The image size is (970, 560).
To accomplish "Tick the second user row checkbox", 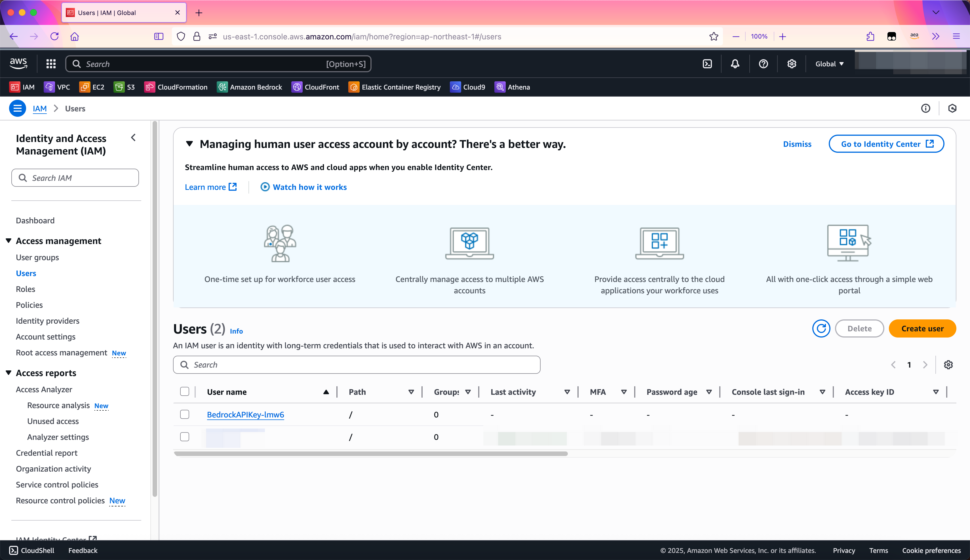I will click(x=185, y=436).
